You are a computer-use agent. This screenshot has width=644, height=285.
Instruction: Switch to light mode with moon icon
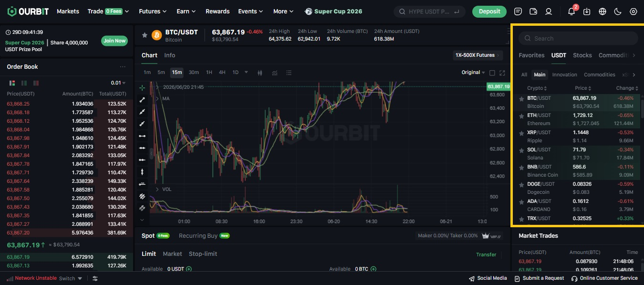618,11
